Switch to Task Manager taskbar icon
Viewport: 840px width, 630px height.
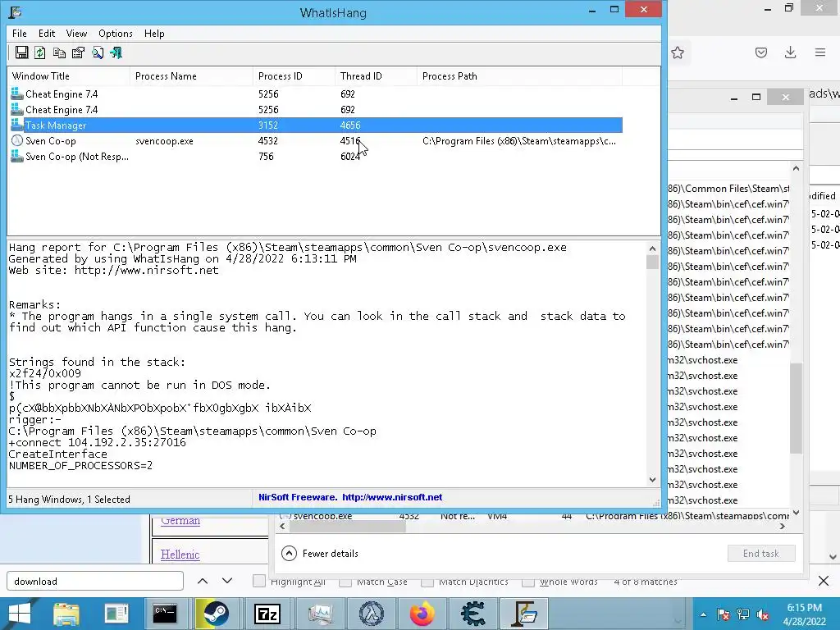point(321,614)
